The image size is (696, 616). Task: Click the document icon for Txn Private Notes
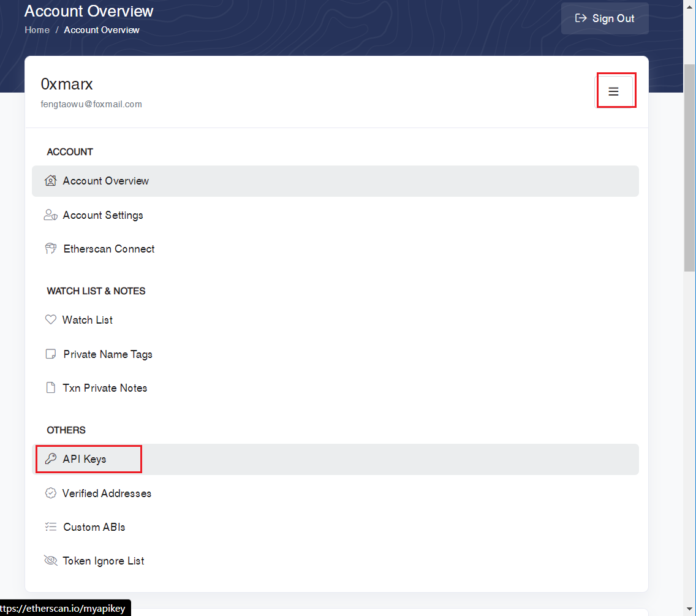pos(51,388)
